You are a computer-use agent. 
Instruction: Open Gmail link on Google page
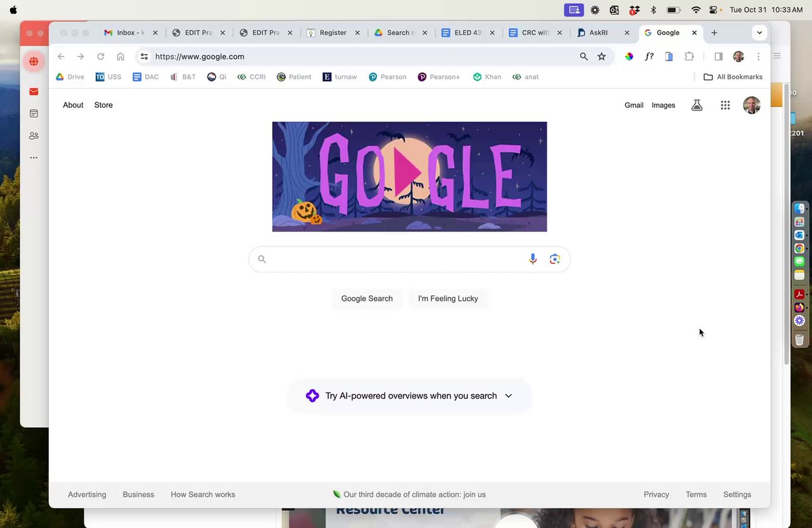point(634,105)
